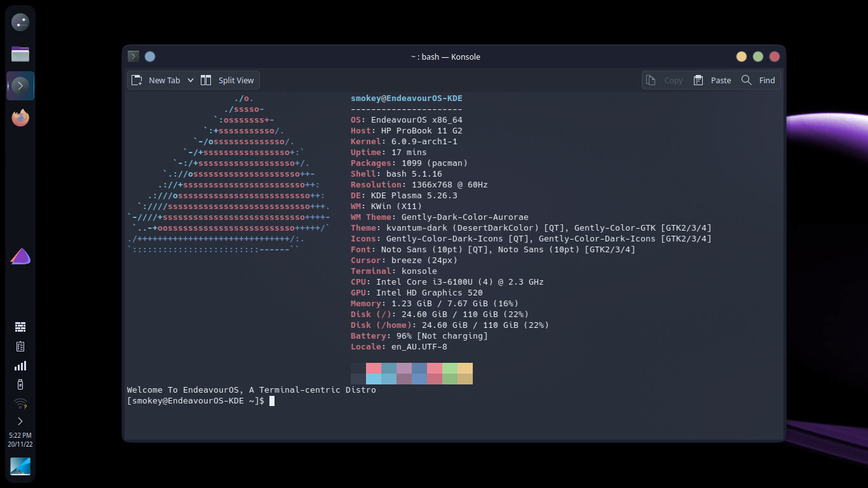
Task: Open Konsole window menu icon in titlebar
Action: point(133,57)
